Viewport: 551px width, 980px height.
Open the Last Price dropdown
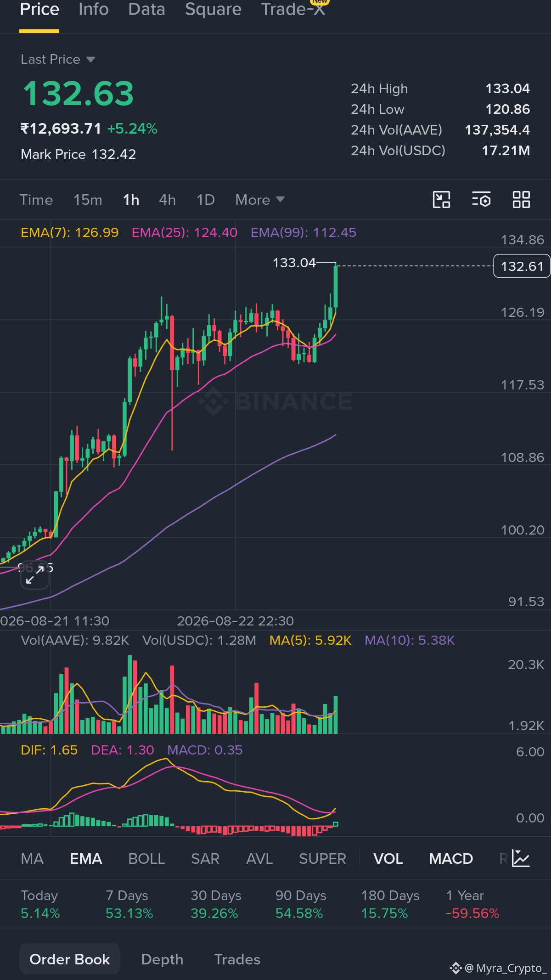(x=58, y=59)
